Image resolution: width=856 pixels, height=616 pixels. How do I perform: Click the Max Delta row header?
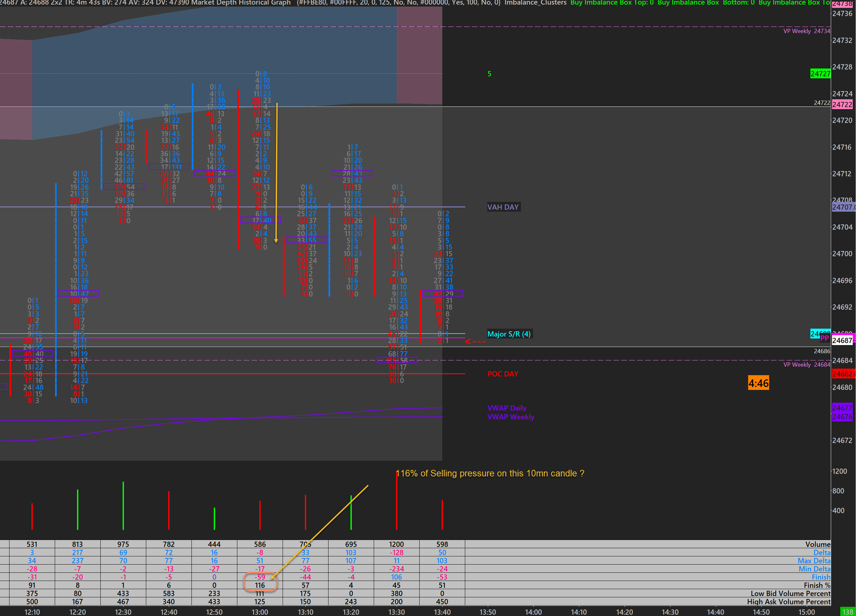pos(814,561)
